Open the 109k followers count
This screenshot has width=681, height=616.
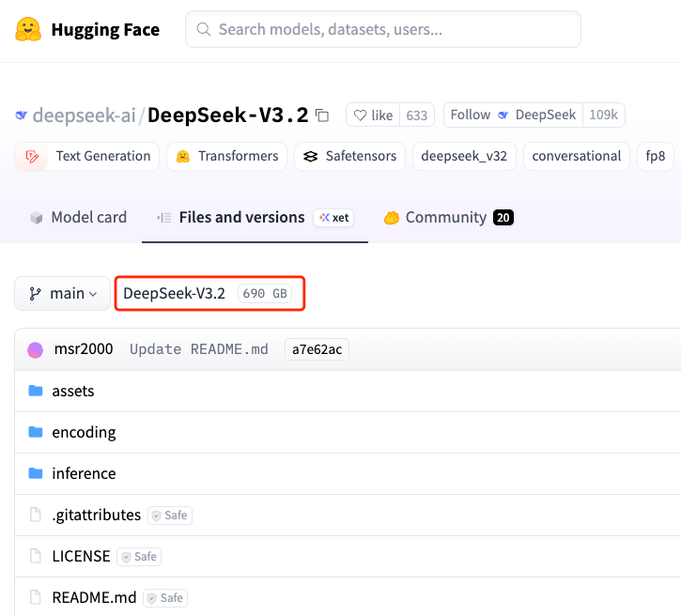[603, 115]
